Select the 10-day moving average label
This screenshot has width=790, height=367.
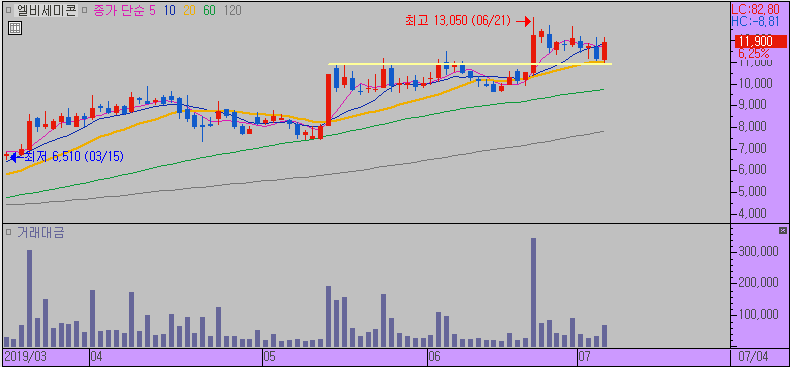tap(170, 10)
